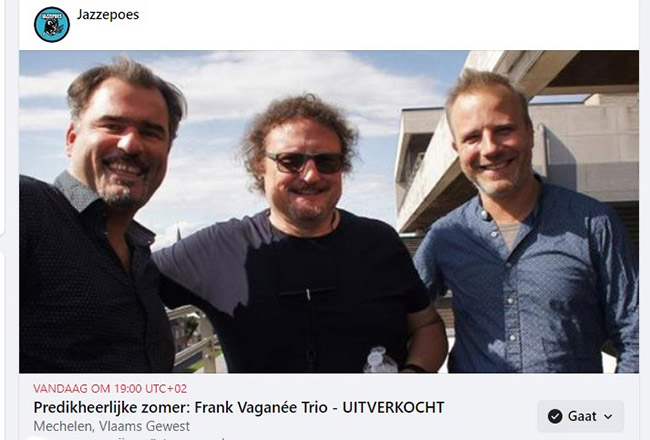Viewport: 650px width, 440px height.
Task: Click the Mechelen, Vlaams Gewest location
Action: 112,426
